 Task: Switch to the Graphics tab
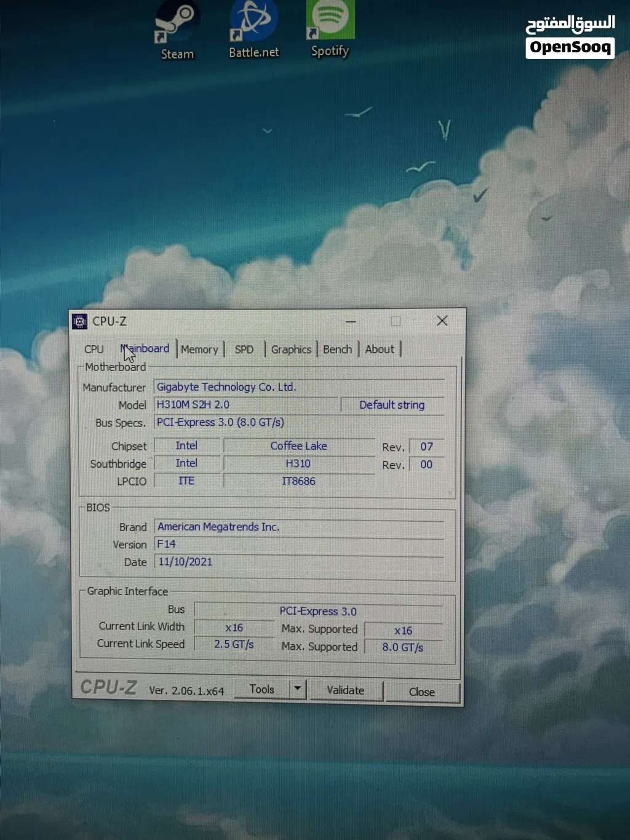[291, 349]
